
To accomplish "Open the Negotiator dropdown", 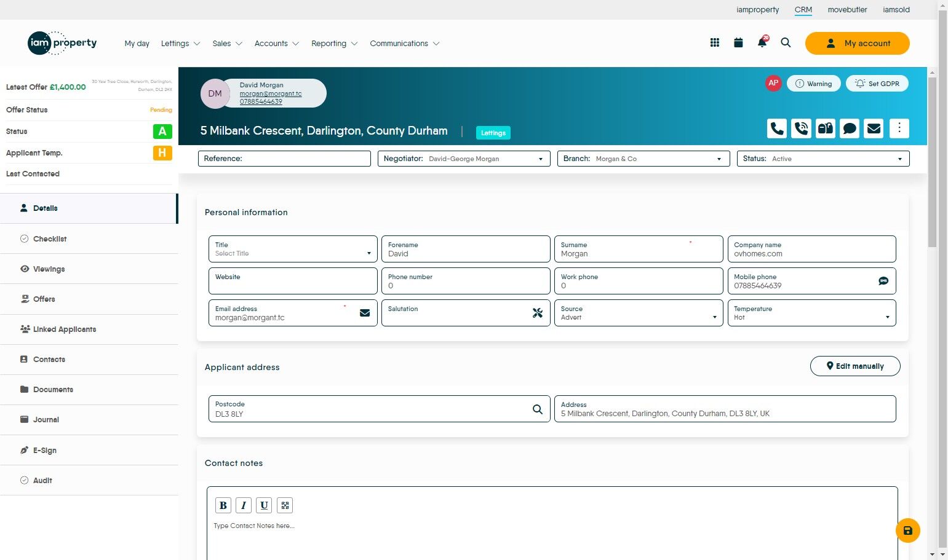I will [464, 159].
